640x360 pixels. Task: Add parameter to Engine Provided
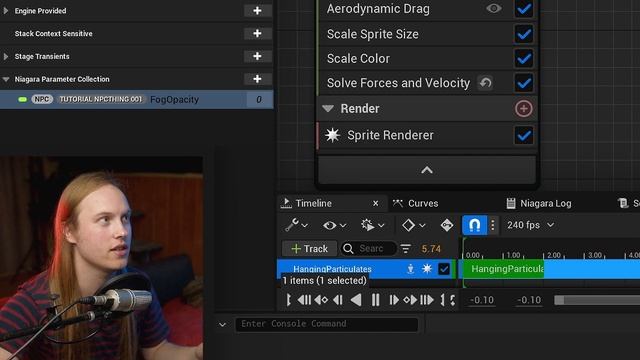coord(257,11)
